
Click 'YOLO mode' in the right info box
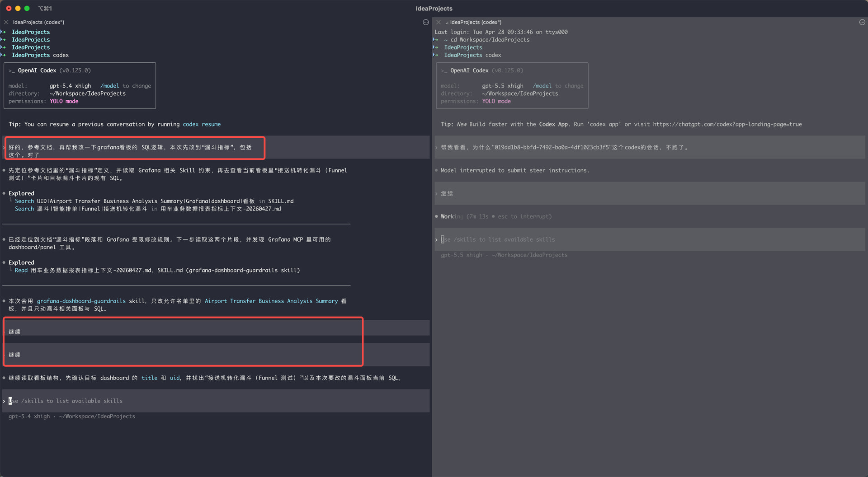(x=496, y=101)
